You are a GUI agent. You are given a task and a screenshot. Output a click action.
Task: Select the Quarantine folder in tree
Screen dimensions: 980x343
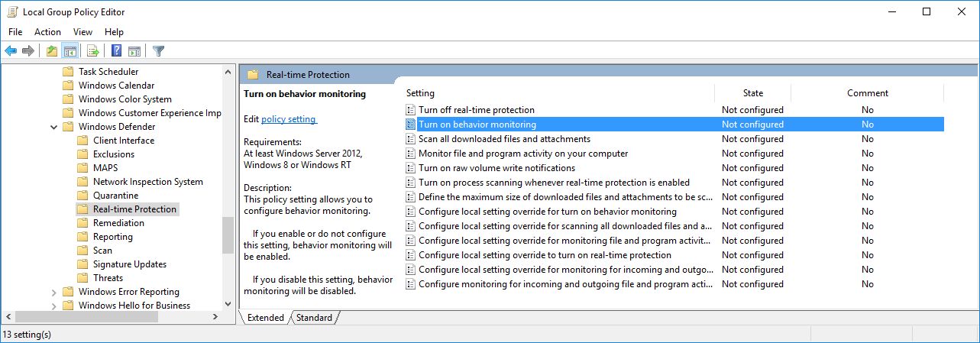point(115,196)
